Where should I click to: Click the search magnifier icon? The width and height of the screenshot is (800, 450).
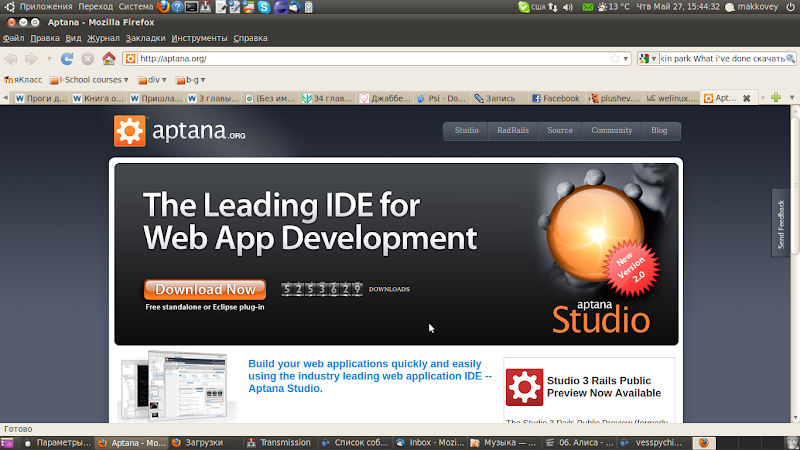[790, 59]
